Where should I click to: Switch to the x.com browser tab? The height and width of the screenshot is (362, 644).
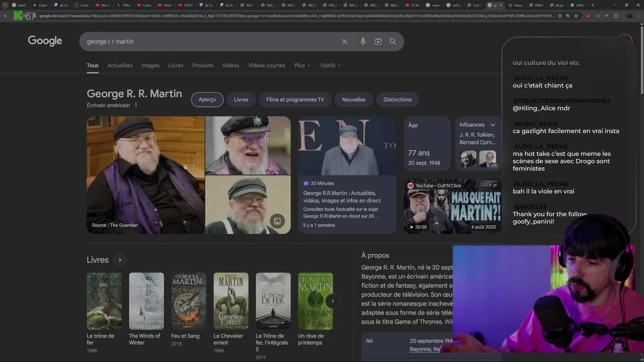(82, 5)
